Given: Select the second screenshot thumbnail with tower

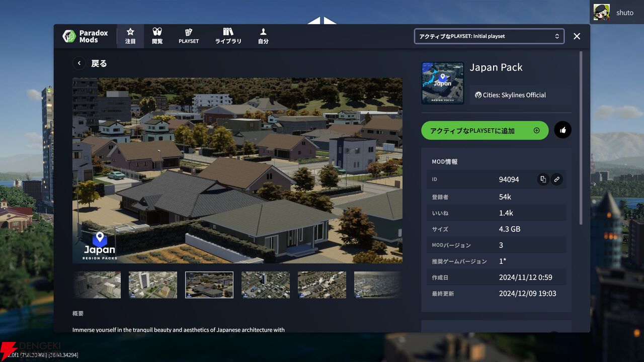Looking at the screenshot, I should (153, 285).
